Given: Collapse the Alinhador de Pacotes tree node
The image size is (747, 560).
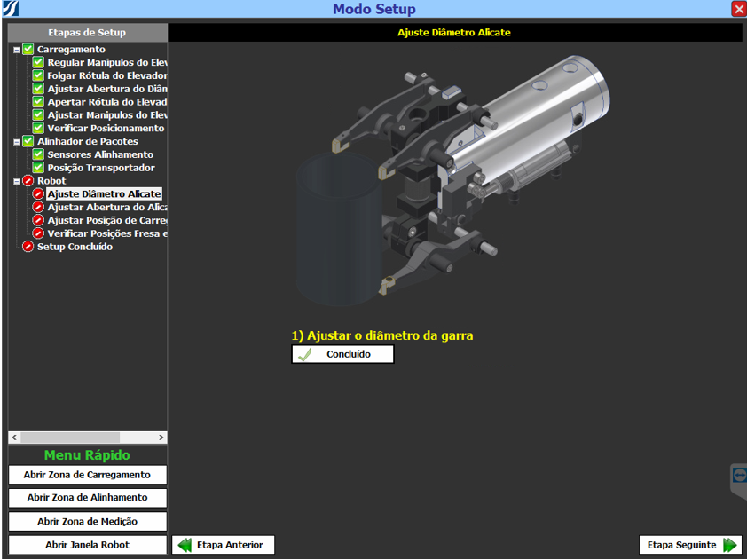Looking at the screenshot, I should [x=17, y=142].
